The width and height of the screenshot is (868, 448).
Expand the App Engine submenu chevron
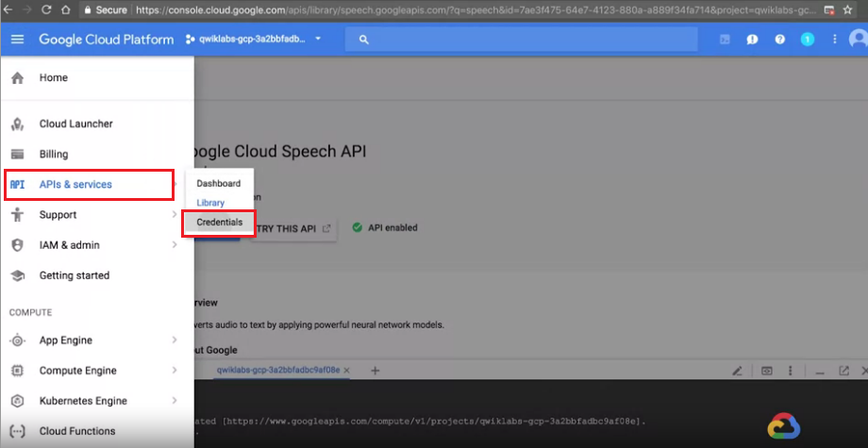(175, 340)
